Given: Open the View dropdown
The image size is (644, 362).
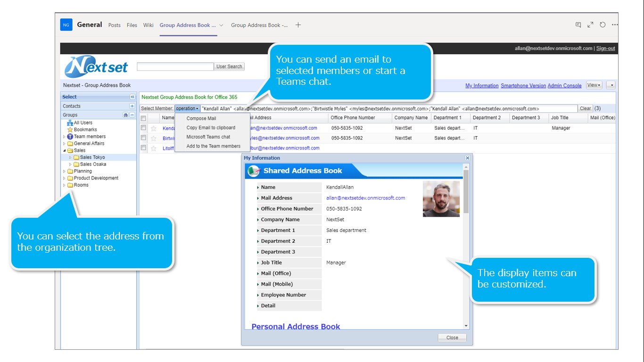Looking at the screenshot, I should (x=594, y=85).
